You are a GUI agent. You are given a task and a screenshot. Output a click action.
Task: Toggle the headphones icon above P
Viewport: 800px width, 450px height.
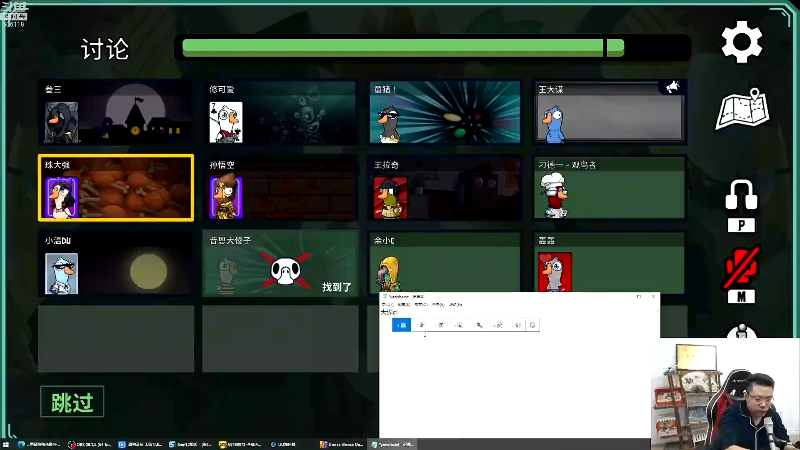coord(741,195)
